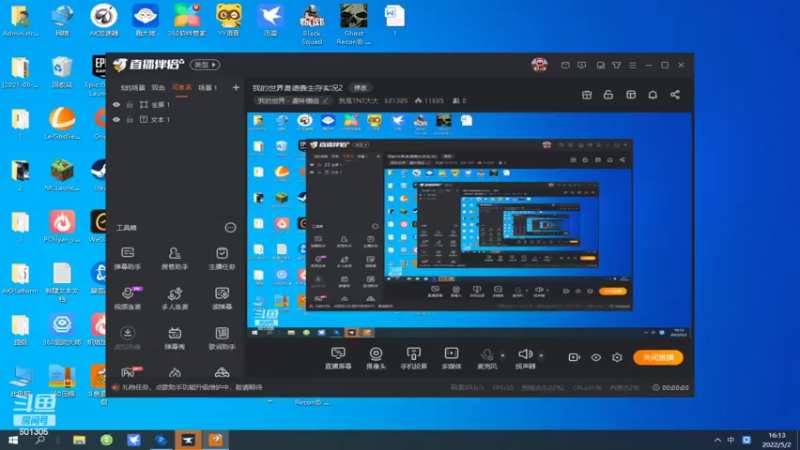Click the orange 关闭直播 button
800x450 pixels.
[658, 357]
